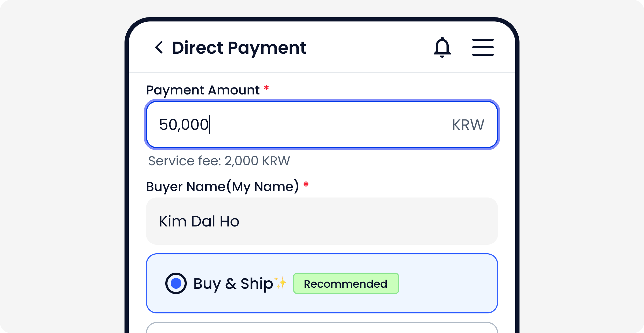Click the Payment Amount label
Image resolution: width=644 pixels, height=333 pixels.
[203, 90]
